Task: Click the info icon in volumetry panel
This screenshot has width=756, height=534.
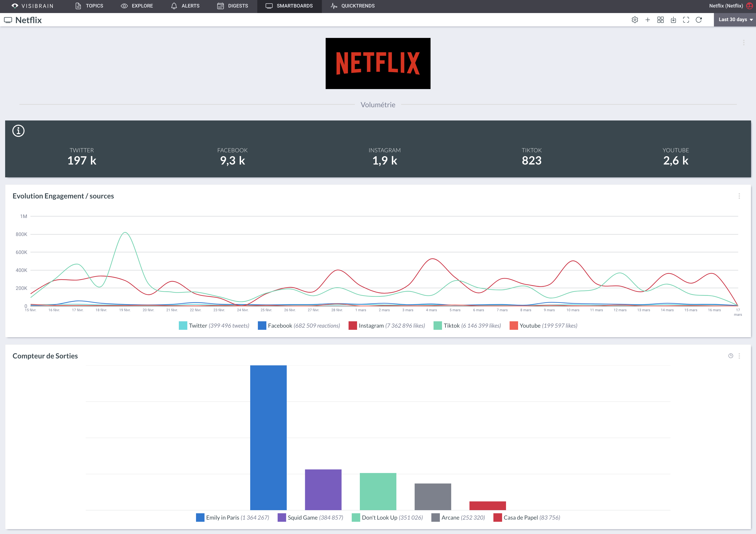Action: 18,131
